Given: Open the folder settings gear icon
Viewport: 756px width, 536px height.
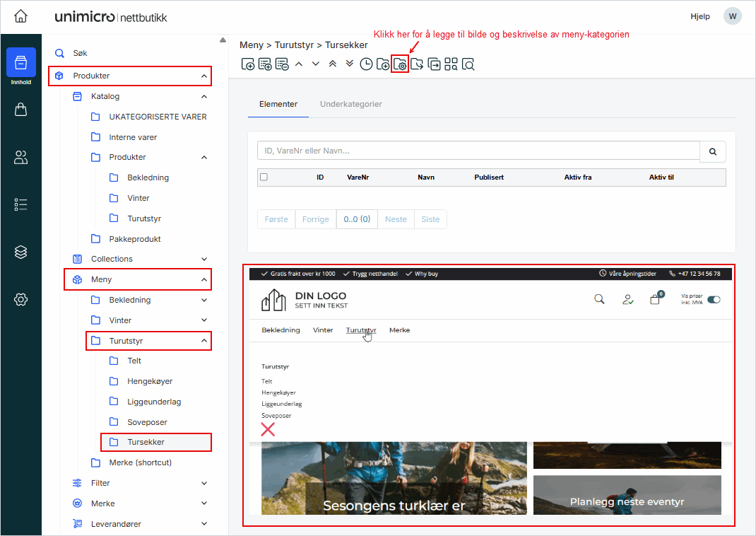Looking at the screenshot, I should pos(400,64).
